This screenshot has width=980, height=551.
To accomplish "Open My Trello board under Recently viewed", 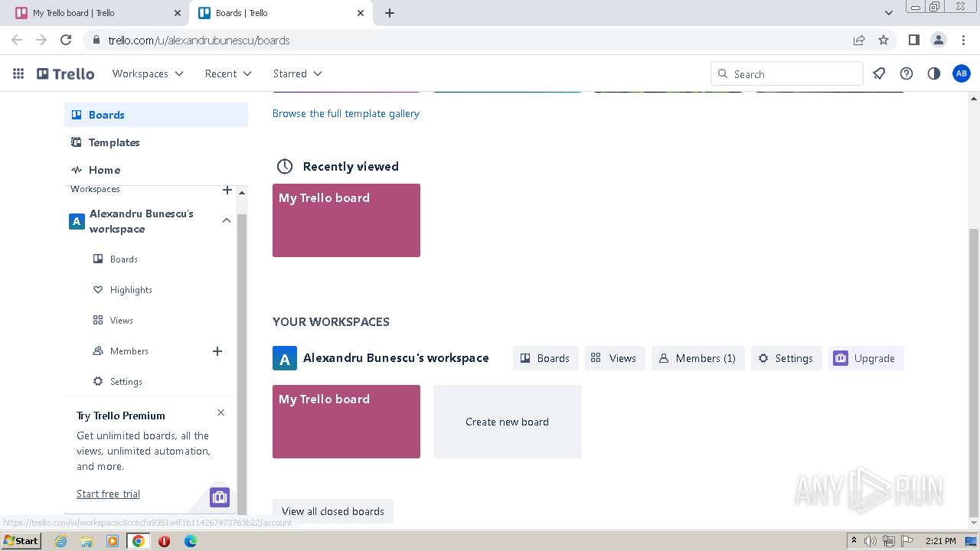I will [x=346, y=220].
